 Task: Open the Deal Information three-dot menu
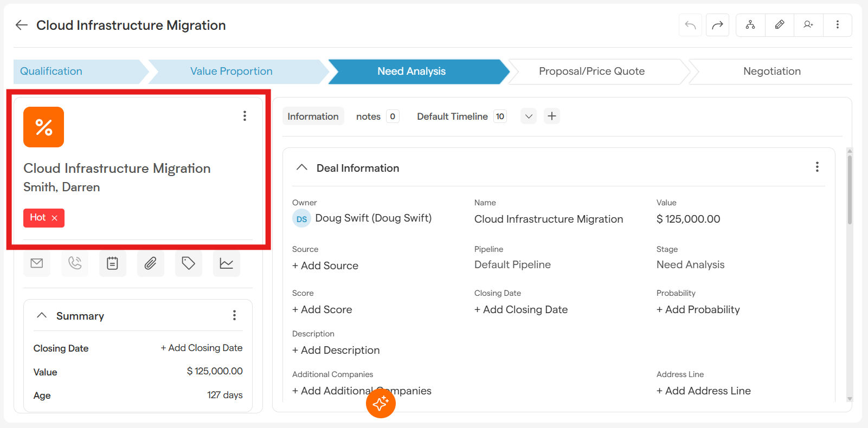click(x=817, y=167)
